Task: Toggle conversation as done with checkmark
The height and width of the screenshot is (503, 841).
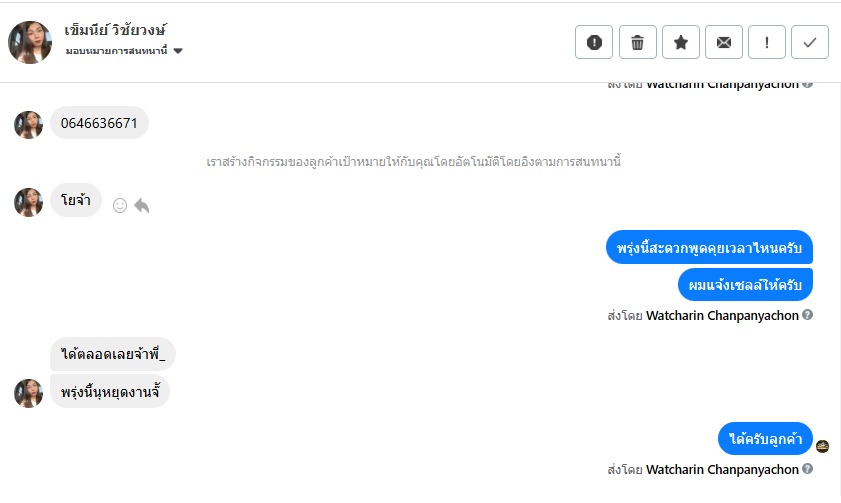Action: (810, 42)
